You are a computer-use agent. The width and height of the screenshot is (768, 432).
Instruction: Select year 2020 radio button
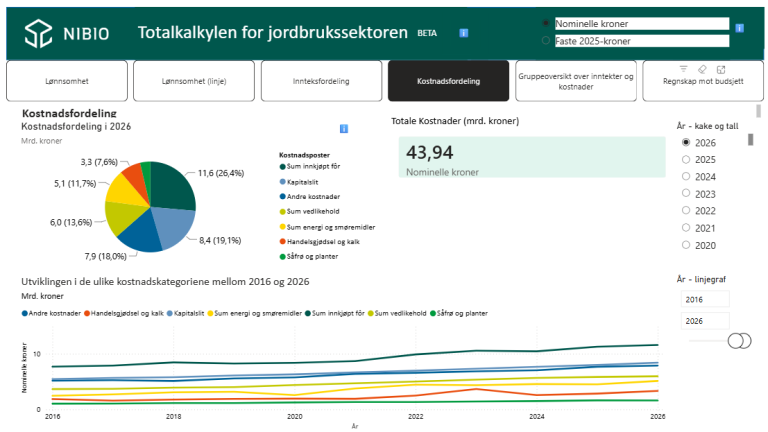pyautogui.click(x=686, y=245)
